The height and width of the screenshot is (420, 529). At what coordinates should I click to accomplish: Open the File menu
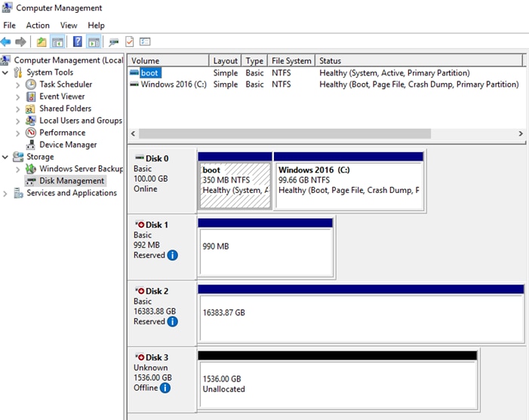coord(10,26)
